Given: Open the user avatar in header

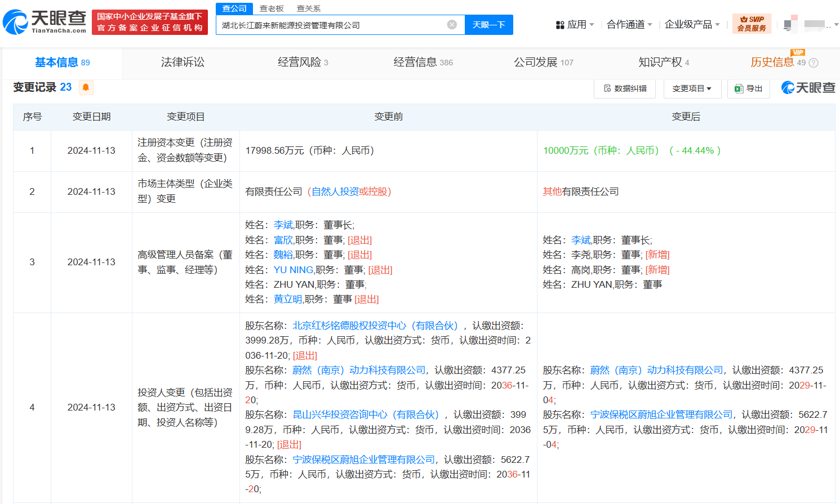Looking at the screenshot, I should pyautogui.click(x=790, y=24).
